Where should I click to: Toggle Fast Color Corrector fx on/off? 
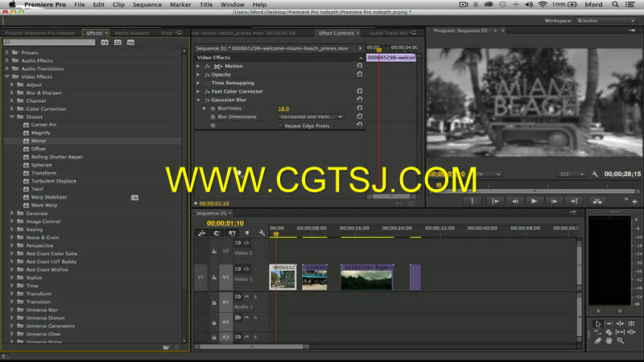tap(208, 91)
